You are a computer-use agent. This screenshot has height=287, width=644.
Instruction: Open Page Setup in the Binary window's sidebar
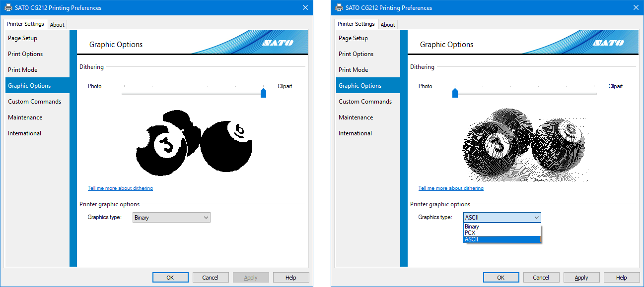[x=37, y=38]
